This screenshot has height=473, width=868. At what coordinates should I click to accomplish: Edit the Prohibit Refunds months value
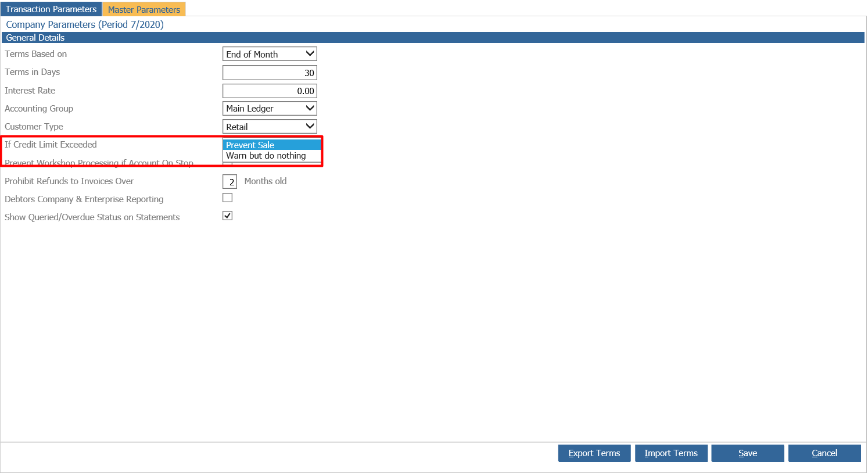click(x=229, y=181)
